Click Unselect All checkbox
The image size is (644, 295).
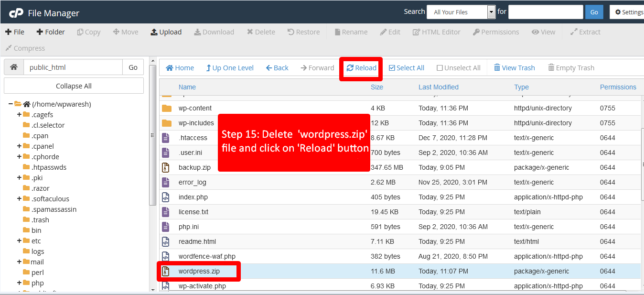point(459,68)
